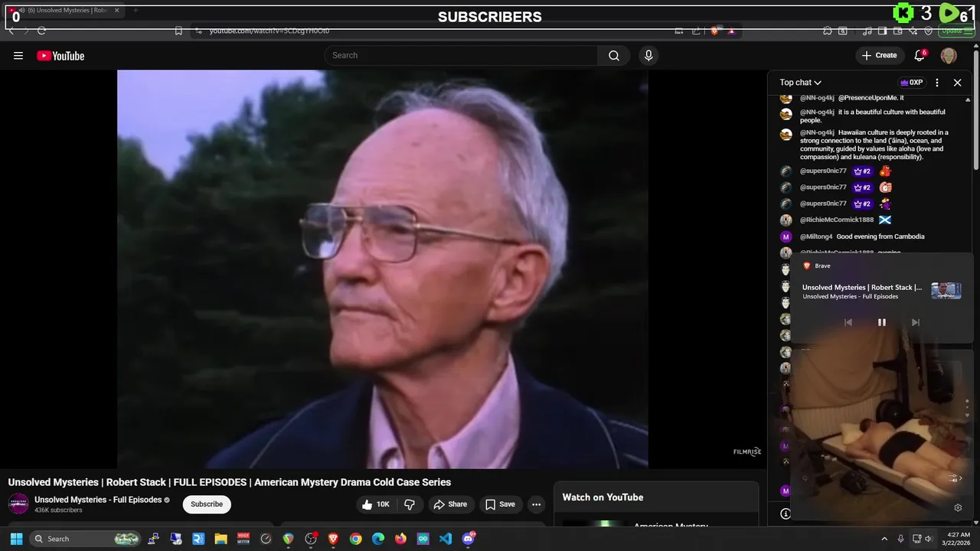Viewport: 980px width, 551px height.
Task: Bookmark this page icon
Action: click(178, 31)
